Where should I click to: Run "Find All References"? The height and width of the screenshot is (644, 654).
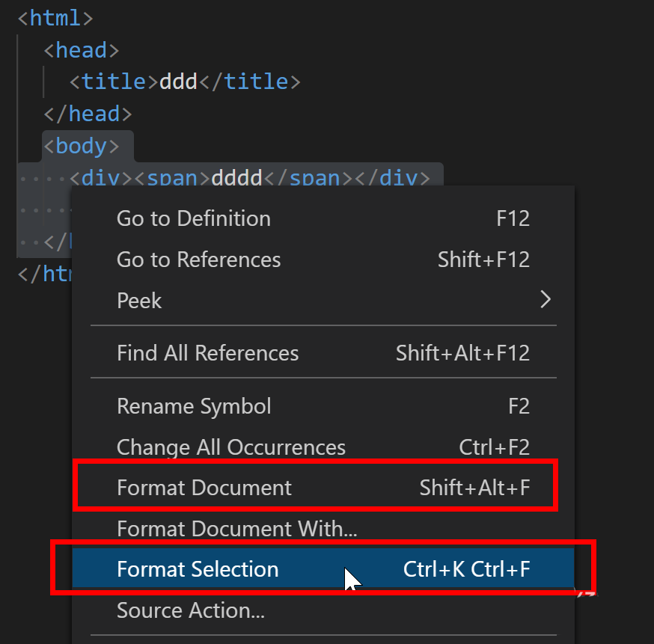[207, 352]
